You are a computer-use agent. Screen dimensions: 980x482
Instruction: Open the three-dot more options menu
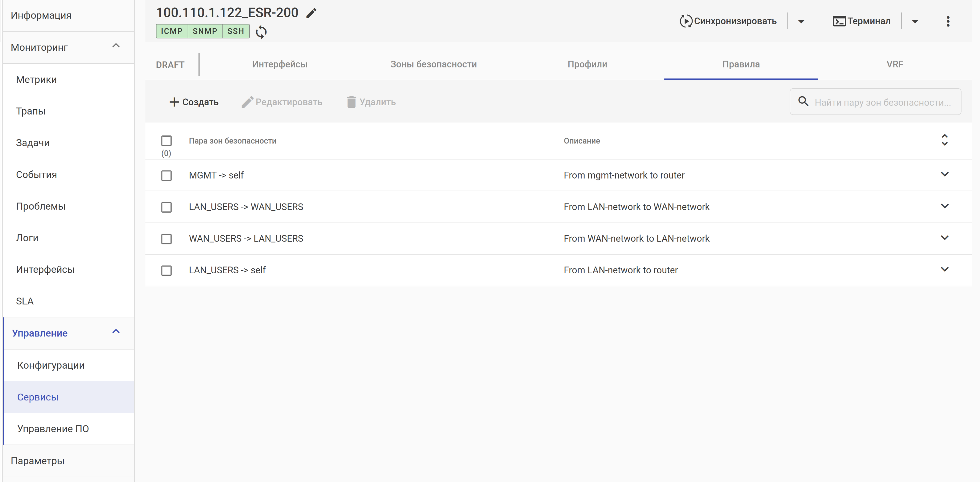click(x=948, y=21)
